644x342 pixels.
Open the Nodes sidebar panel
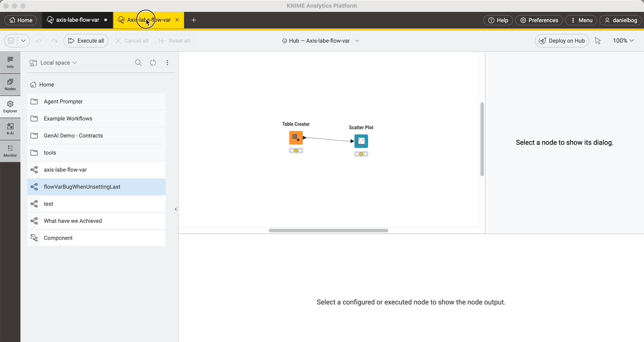10,84
